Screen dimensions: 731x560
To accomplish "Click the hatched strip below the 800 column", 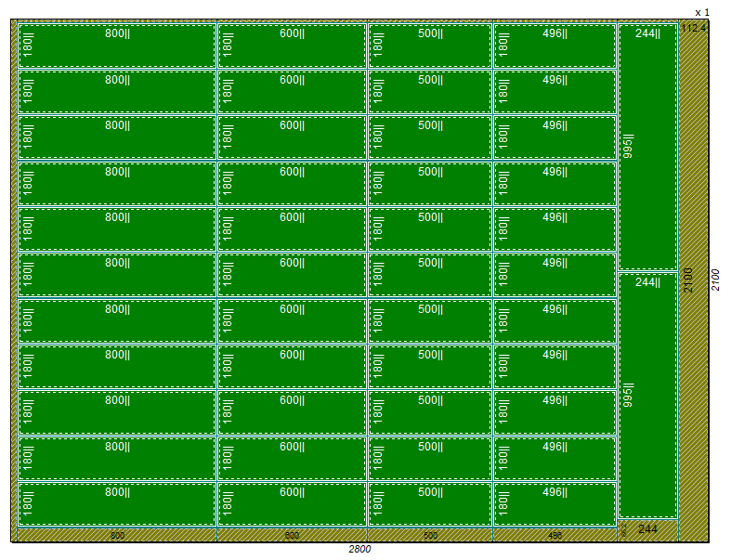I will point(117,535).
